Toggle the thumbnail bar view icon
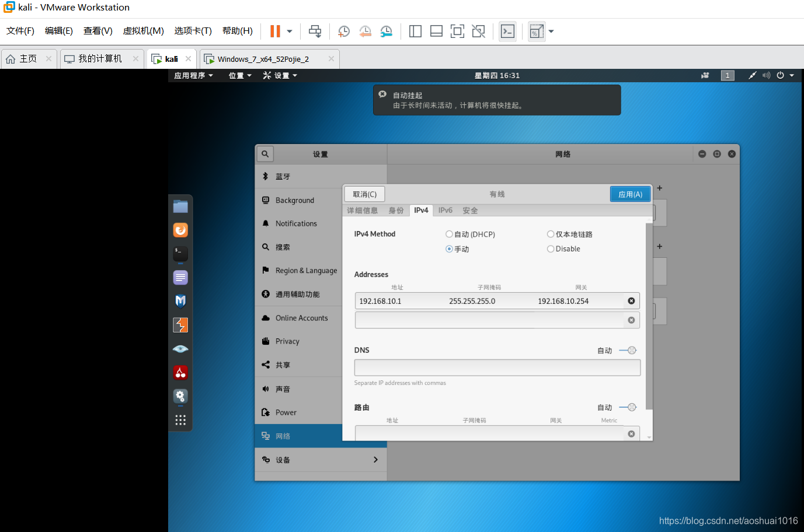 pyautogui.click(x=436, y=32)
